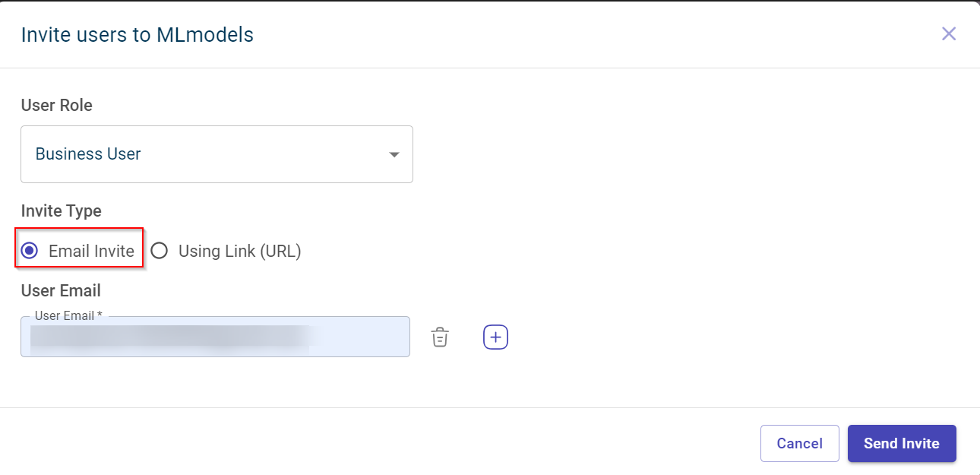The image size is (980, 475).
Task: Click the bold "User Email" section heading
Action: [61, 290]
